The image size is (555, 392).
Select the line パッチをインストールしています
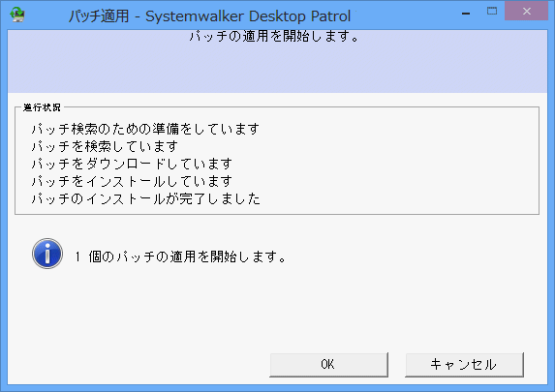click(x=132, y=181)
